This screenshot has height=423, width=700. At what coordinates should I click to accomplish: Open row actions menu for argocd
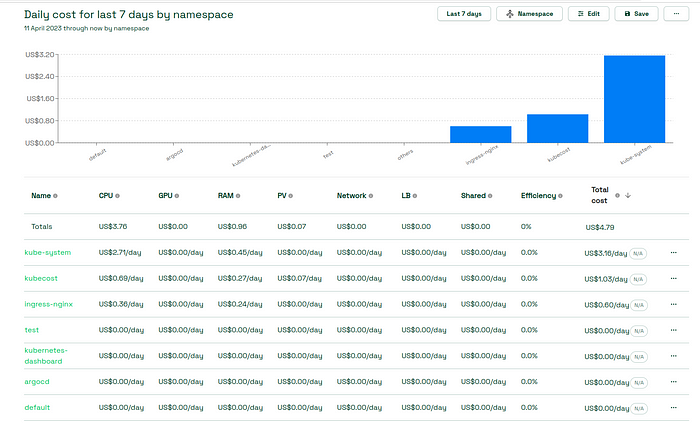coord(674,382)
